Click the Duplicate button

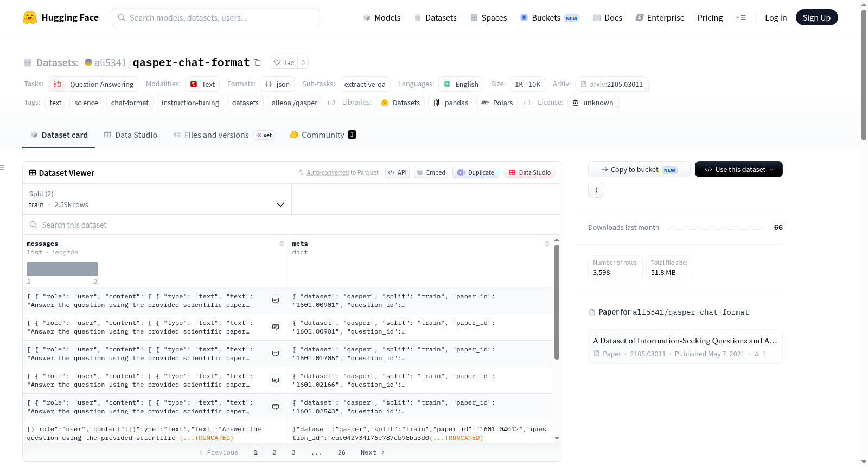click(475, 172)
